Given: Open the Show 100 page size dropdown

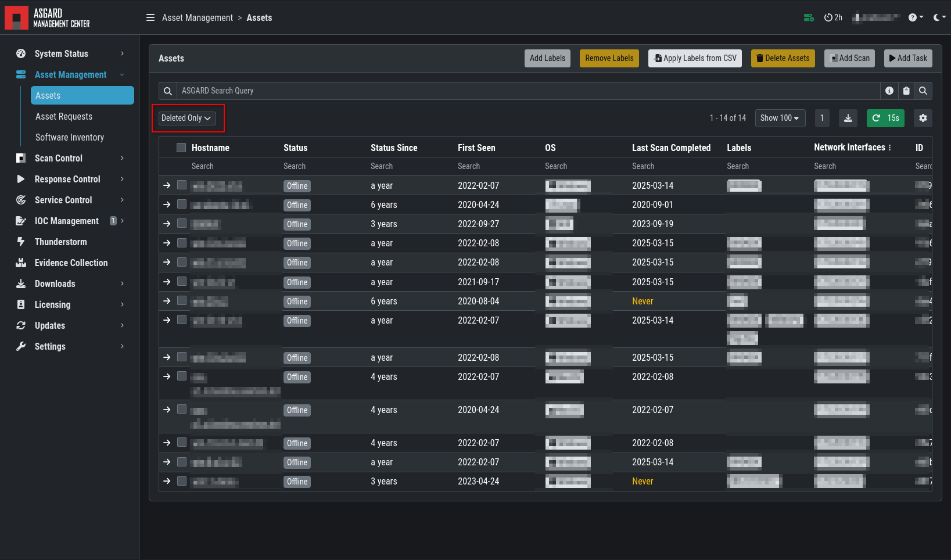Looking at the screenshot, I should pos(780,118).
